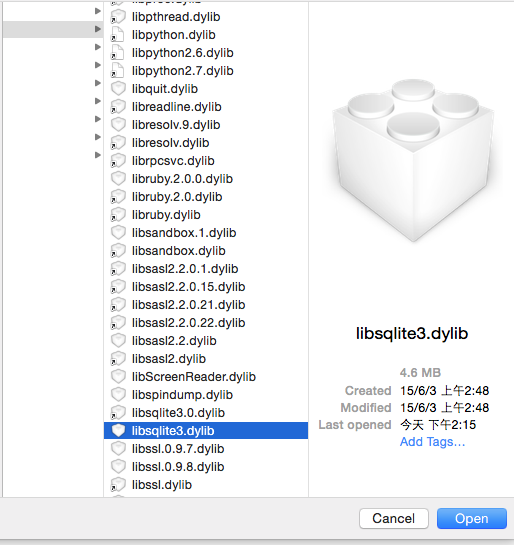The height and width of the screenshot is (545, 514).
Task: Select libresolv.9.dylib in the list
Action: 206,125
